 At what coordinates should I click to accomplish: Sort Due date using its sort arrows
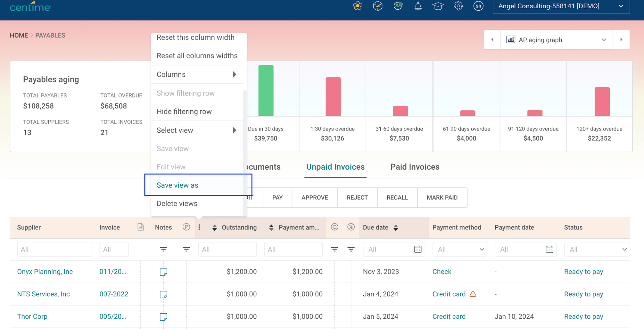point(396,228)
